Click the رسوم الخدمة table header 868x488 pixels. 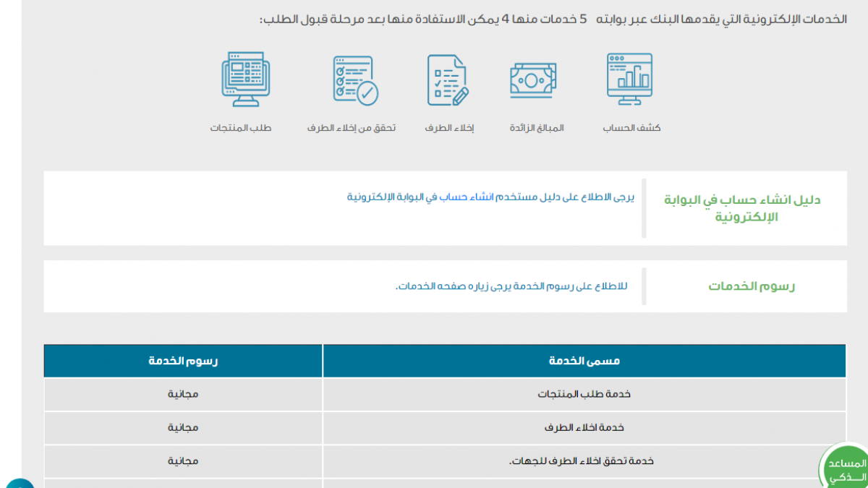pyautogui.click(x=184, y=361)
